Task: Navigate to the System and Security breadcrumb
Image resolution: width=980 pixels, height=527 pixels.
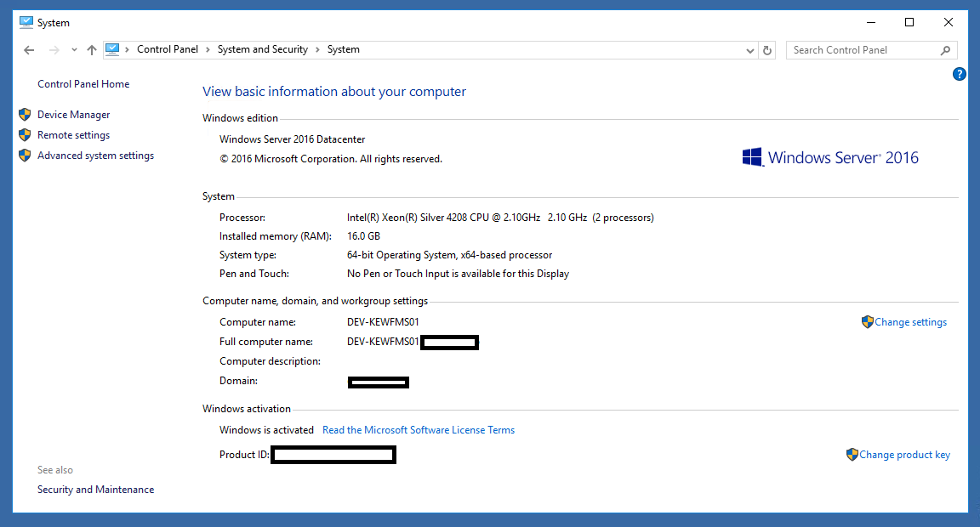Action: pos(262,49)
